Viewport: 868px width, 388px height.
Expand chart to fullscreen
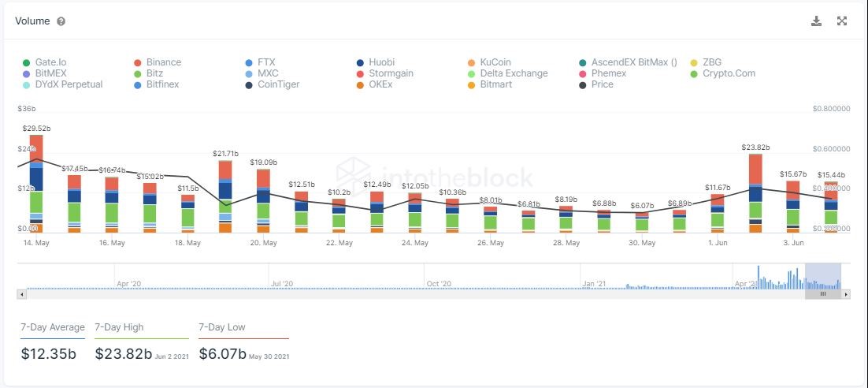(x=841, y=21)
